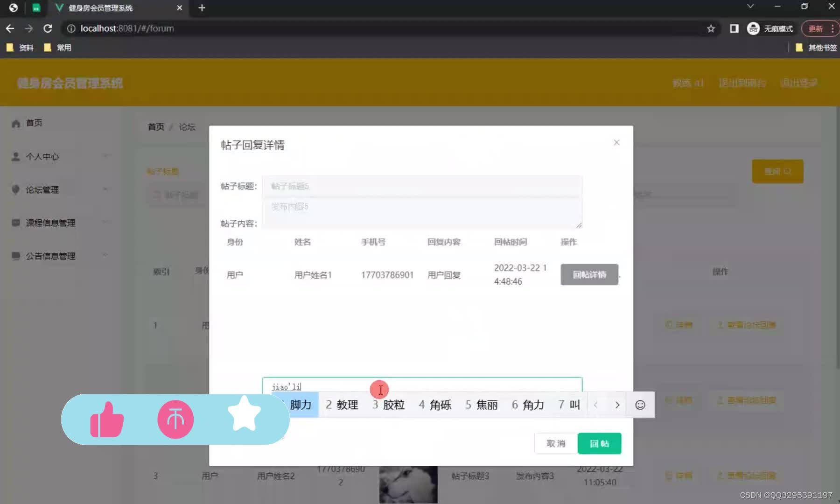
Task: Open the 资料 bookmarks folder
Action: point(20,48)
